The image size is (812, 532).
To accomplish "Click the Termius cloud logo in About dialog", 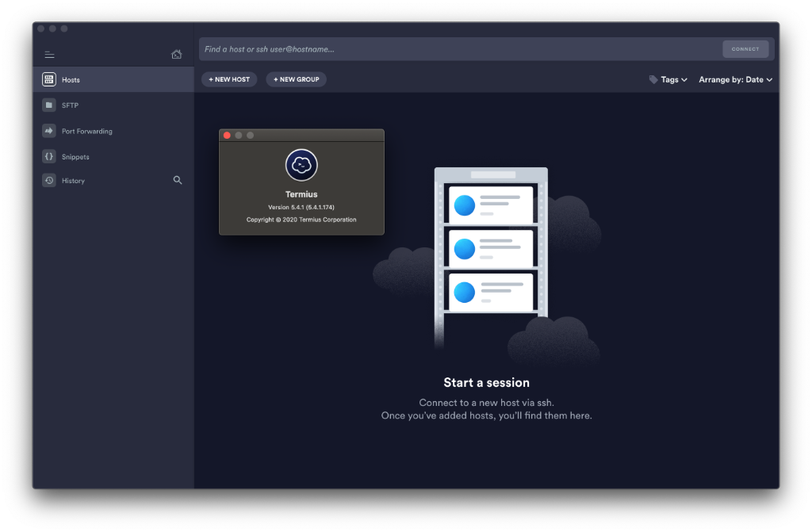I will click(301, 165).
